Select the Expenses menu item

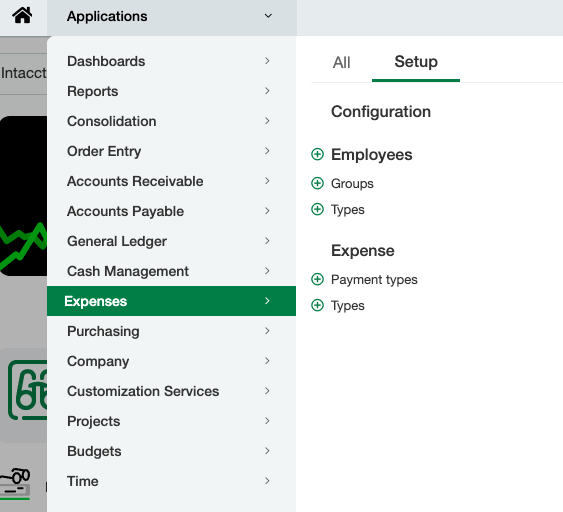171,301
